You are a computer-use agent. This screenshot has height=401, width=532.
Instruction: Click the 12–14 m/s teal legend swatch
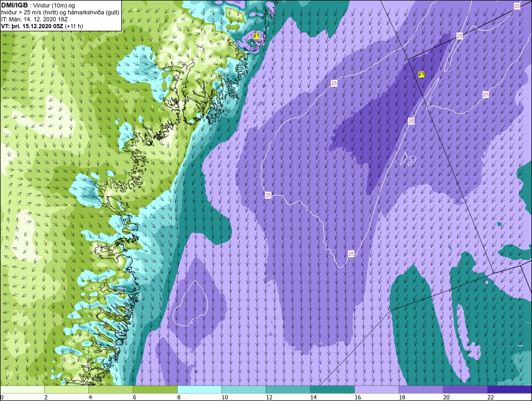click(288, 389)
